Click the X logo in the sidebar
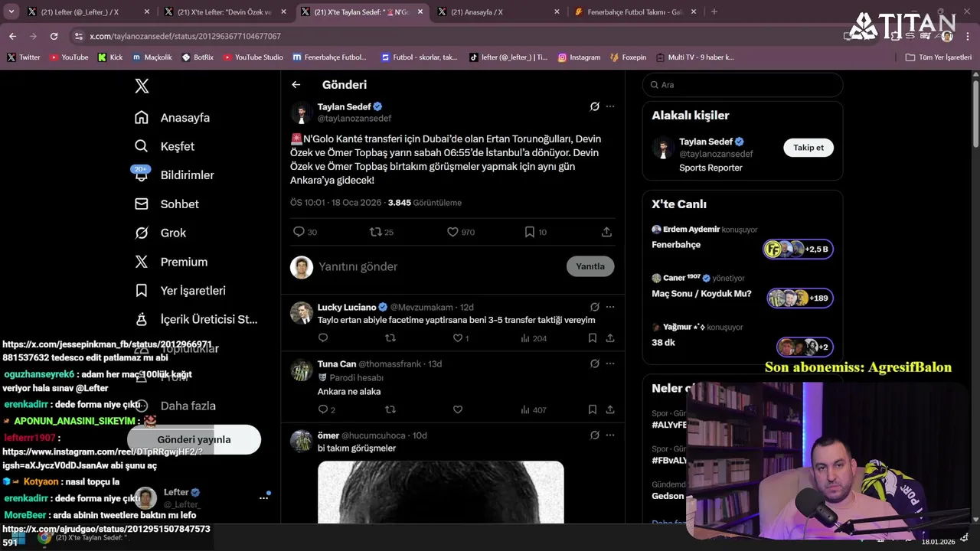This screenshot has width=980, height=551. click(142, 86)
